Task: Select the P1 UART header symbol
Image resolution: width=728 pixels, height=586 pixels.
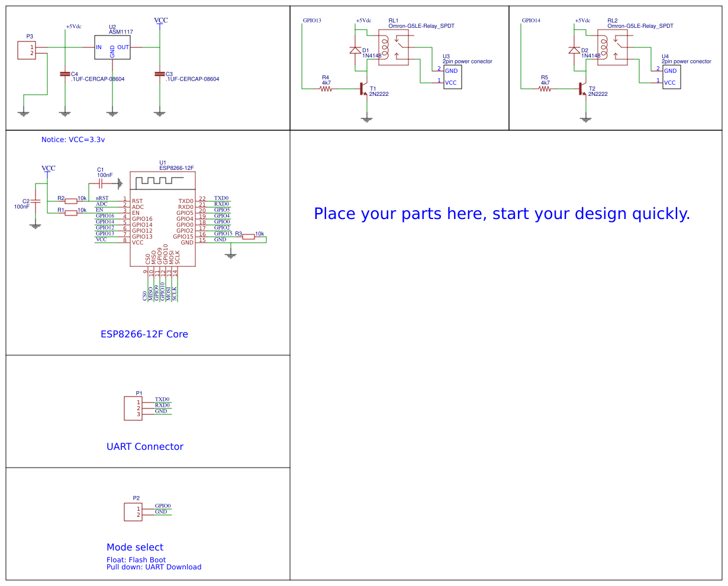Action: tap(133, 408)
